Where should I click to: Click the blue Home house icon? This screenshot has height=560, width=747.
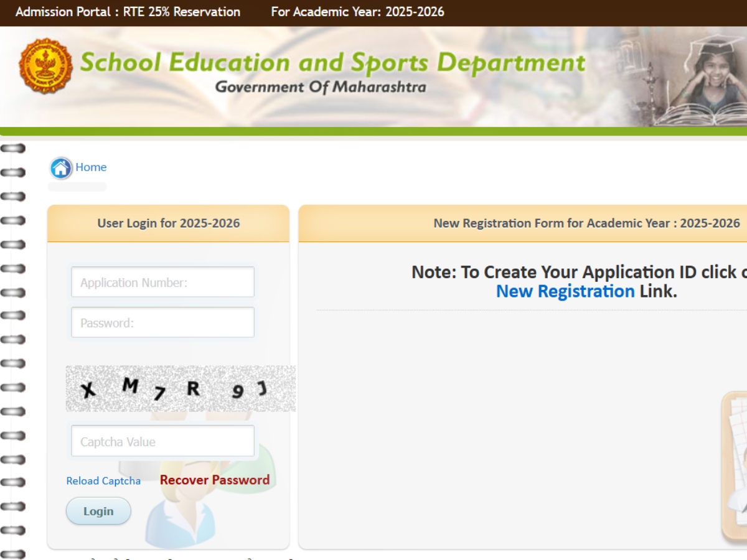click(61, 168)
